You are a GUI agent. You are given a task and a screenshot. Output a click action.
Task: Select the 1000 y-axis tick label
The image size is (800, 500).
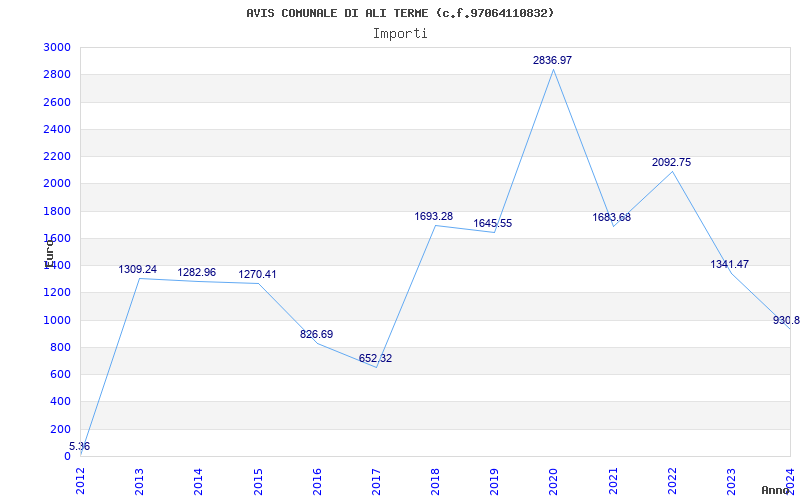(57, 320)
